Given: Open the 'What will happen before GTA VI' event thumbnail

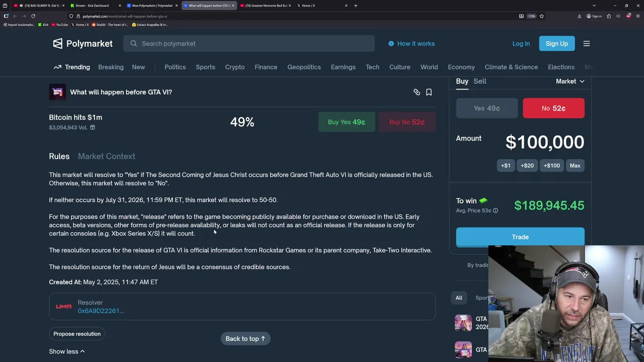Looking at the screenshot, I should pyautogui.click(x=57, y=92).
